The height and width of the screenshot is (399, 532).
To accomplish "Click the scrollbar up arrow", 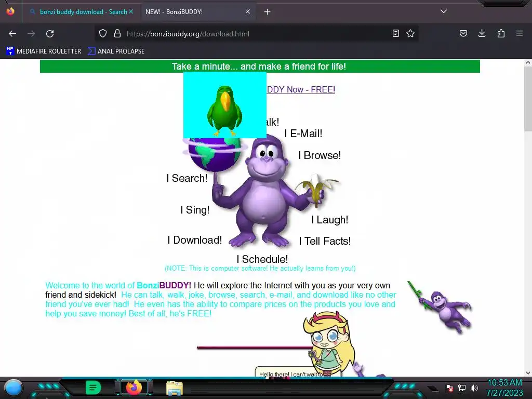I will point(528,62).
